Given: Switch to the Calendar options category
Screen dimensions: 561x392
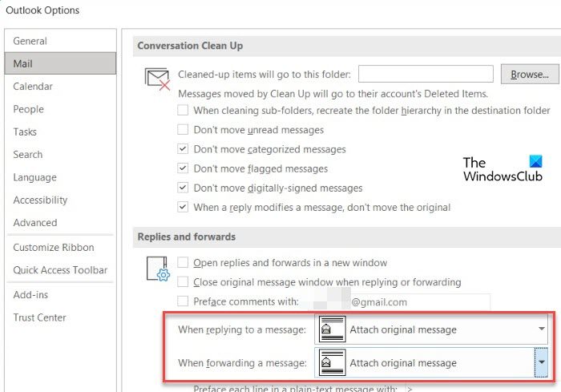Looking at the screenshot, I should point(60,87).
